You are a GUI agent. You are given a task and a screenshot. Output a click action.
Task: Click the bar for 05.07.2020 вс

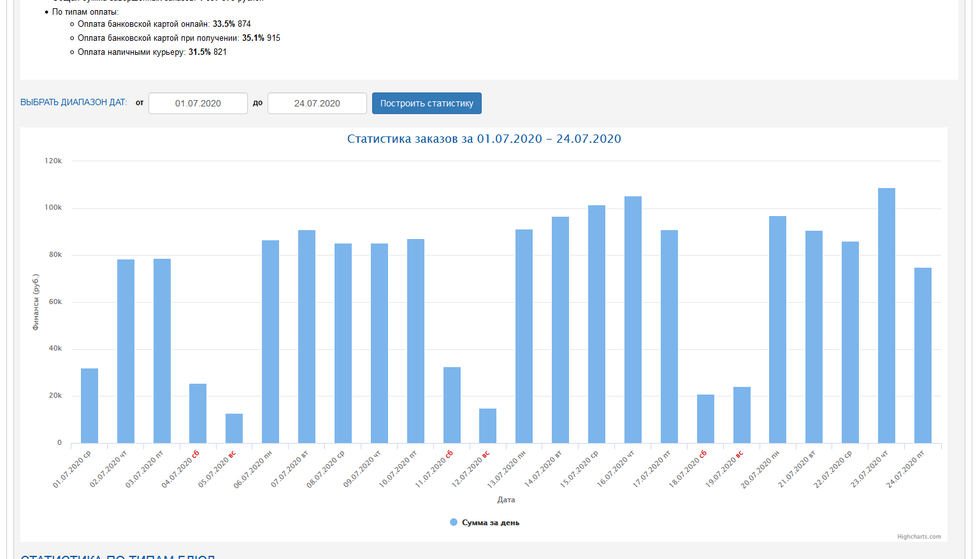[234, 428]
